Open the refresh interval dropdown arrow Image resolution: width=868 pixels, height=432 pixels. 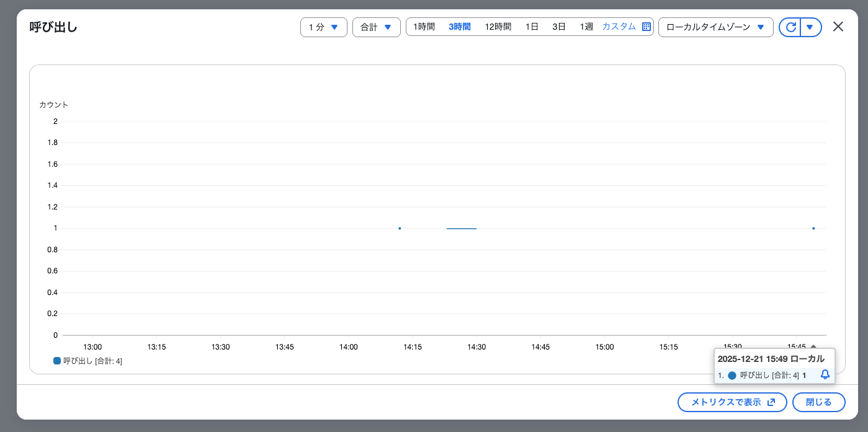(810, 27)
